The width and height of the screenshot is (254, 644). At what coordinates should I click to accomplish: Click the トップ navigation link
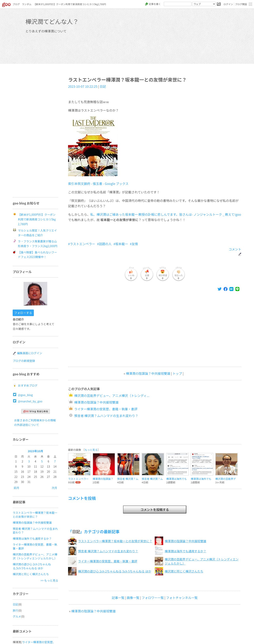(x=177, y=374)
